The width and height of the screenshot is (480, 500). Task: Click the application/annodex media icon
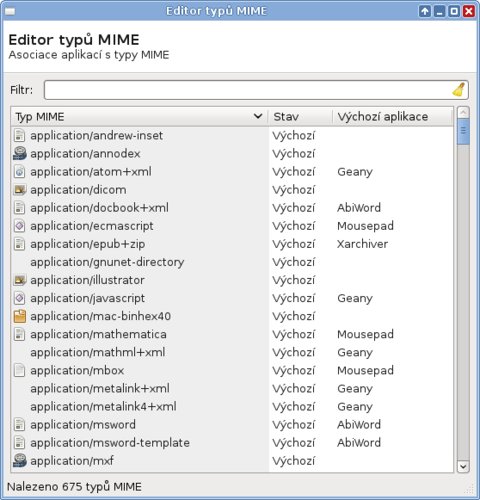(20, 154)
